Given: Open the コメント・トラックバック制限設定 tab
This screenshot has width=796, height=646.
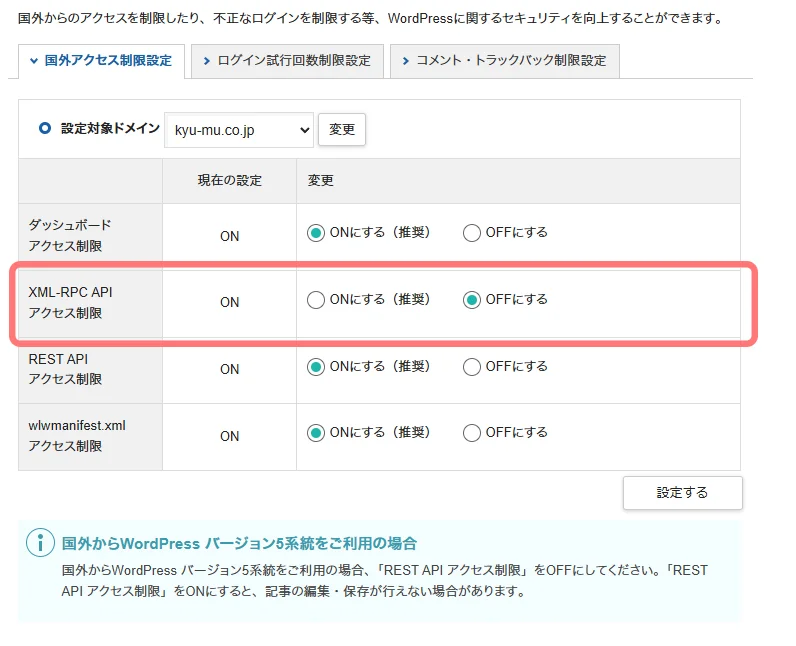Looking at the screenshot, I should click(504, 61).
